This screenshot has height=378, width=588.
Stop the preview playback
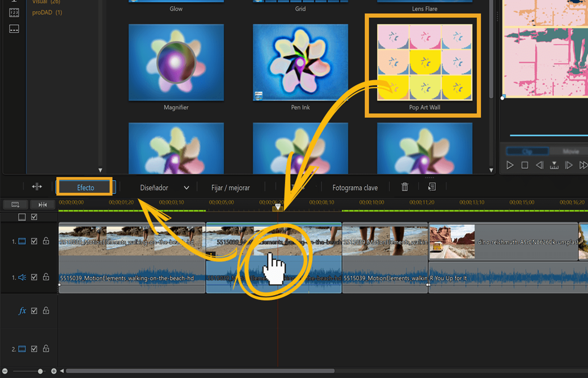coord(524,165)
